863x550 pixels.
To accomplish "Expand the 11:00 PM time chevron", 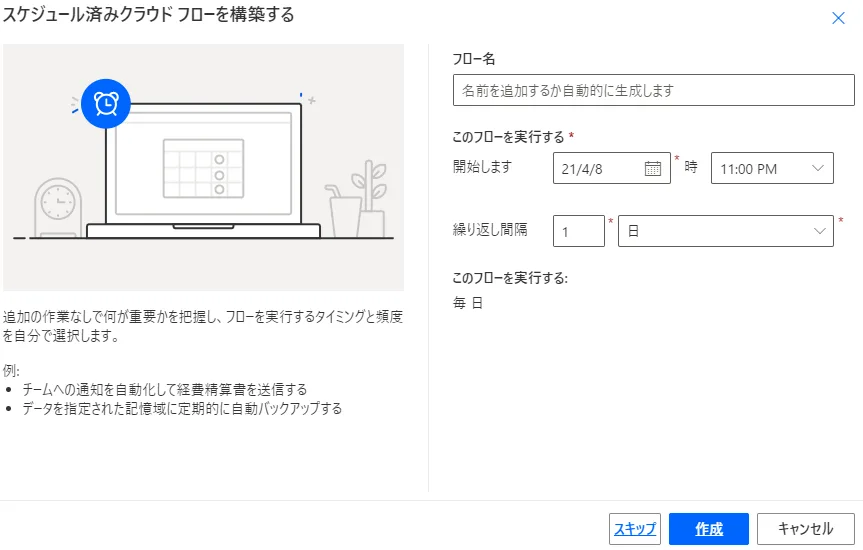I will click(818, 169).
